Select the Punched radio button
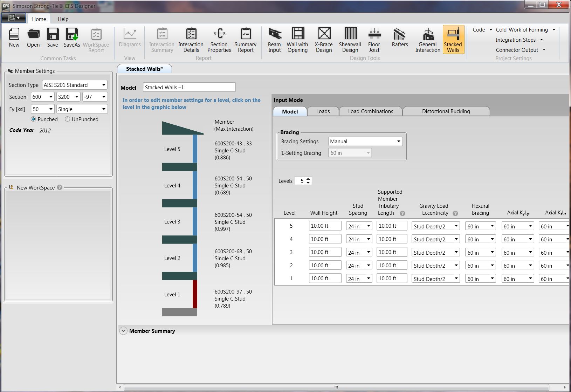Viewport: 571px width, 392px height. (x=33, y=119)
